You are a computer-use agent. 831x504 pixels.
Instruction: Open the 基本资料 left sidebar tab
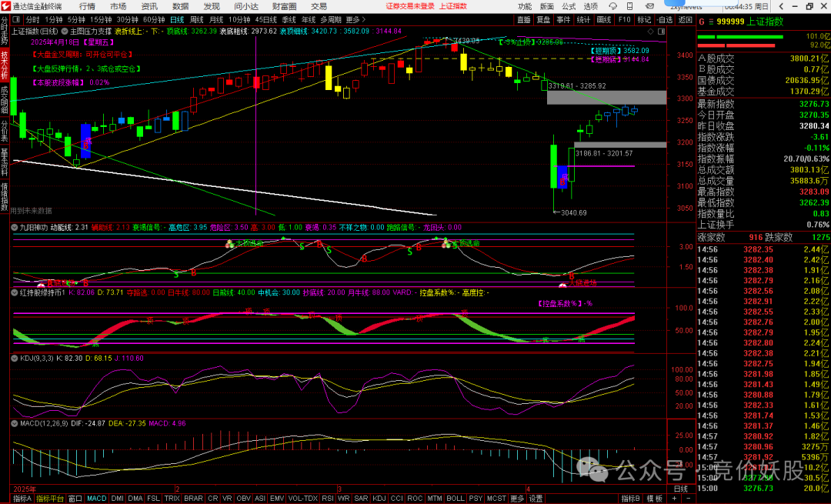click(x=5, y=162)
